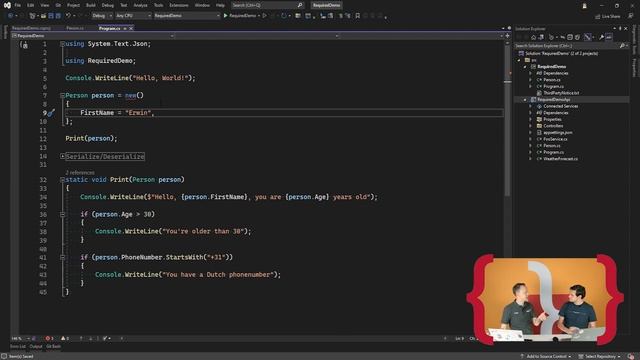Click the Open file toolbar icon
640x360 pixels.
pos(44,16)
